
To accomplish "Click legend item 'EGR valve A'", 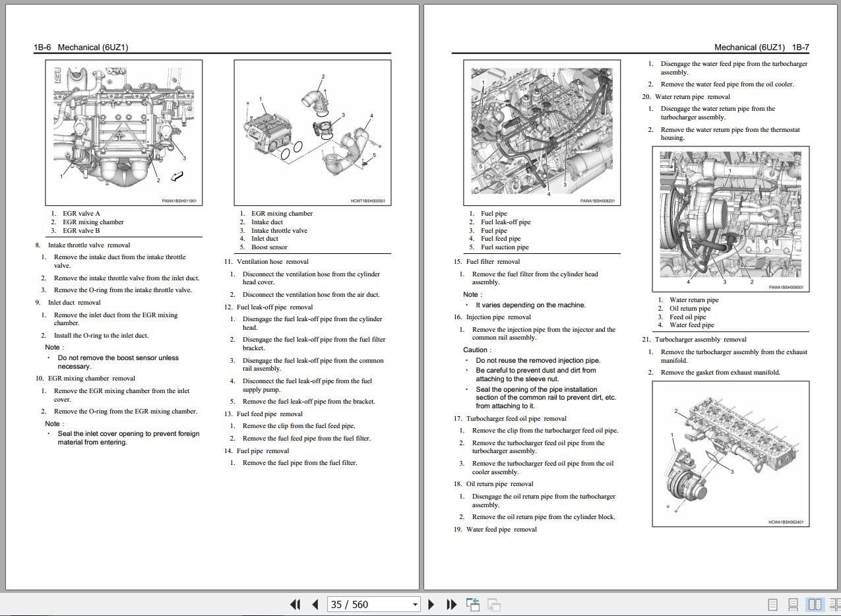I will point(81,214).
